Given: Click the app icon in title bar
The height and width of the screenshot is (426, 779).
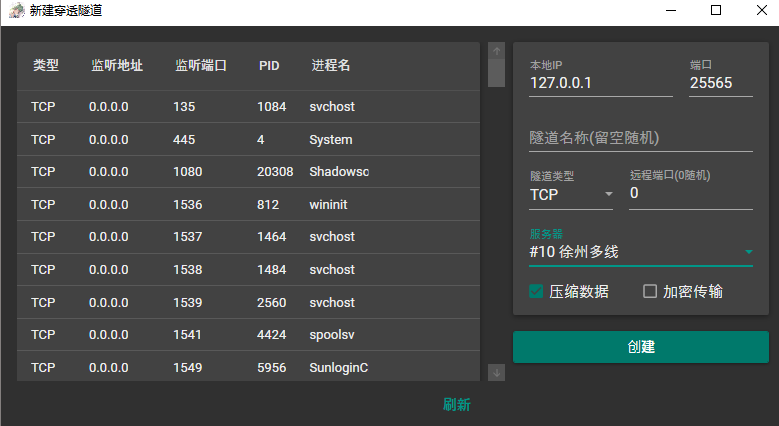Looking at the screenshot, I should pyautogui.click(x=16, y=10).
